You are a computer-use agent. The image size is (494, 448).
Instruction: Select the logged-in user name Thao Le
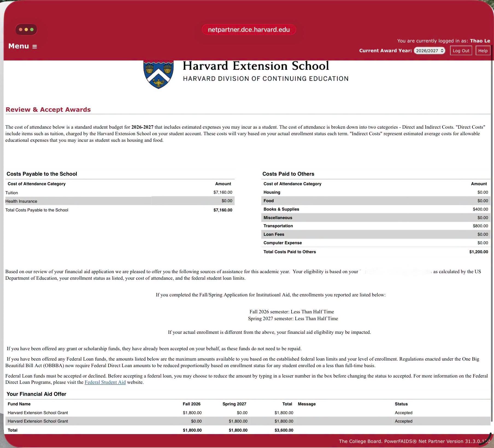click(x=480, y=41)
